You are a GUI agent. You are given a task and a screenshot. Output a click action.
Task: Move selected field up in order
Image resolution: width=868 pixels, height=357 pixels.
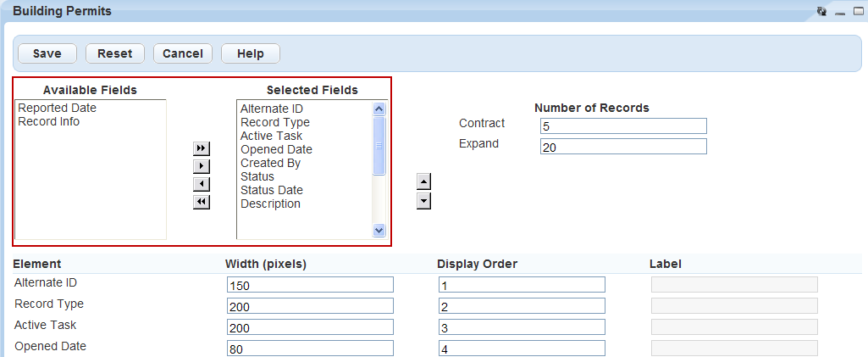[424, 181]
